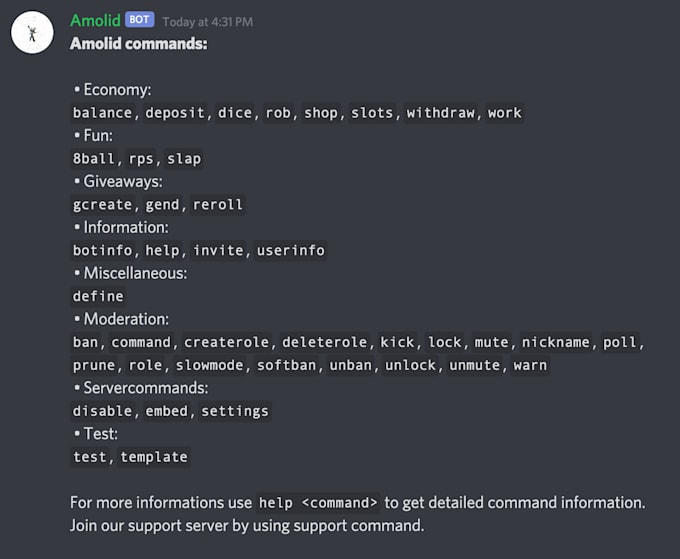680x559 pixels.
Task: Click the reroll command under Giveaways
Action: click(x=218, y=205)
